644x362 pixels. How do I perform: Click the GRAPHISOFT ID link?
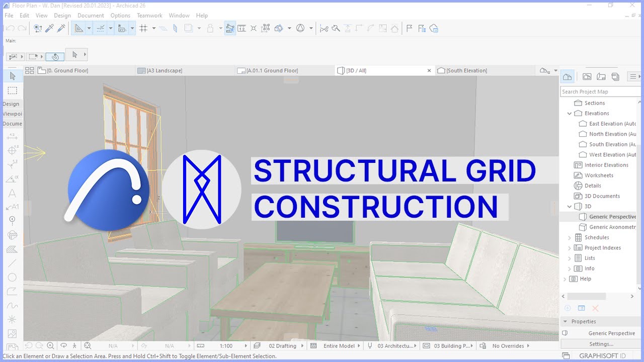tap(603, 356)
